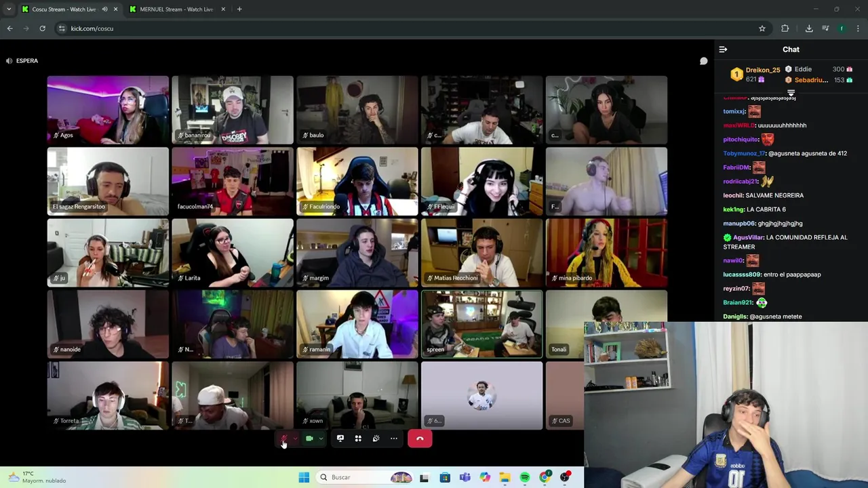Open the soundboard icon in call bar
This screenshot has height=488, width=868.
[376, 439]
